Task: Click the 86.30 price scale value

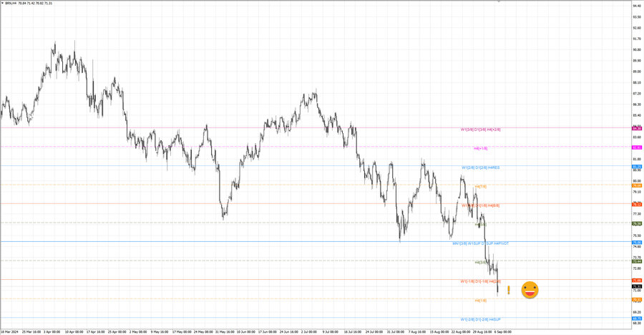Action: [x=637, y=105]
